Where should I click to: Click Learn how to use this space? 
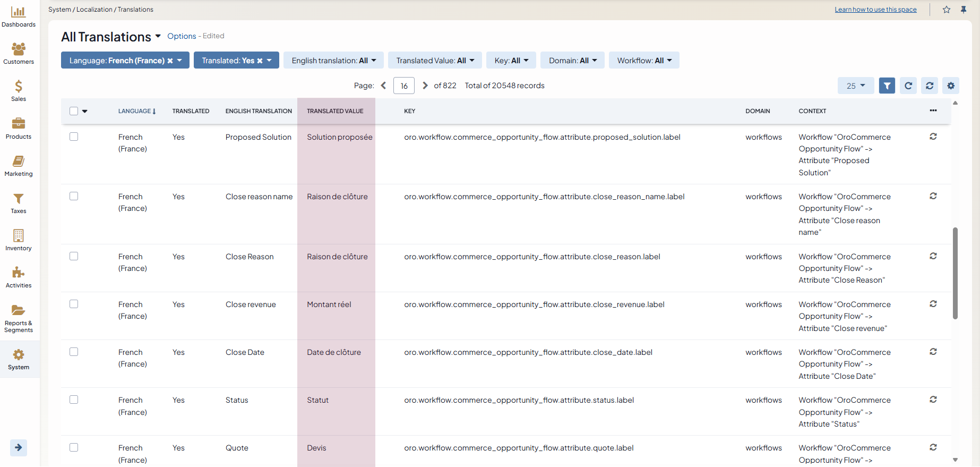[875, 10]
